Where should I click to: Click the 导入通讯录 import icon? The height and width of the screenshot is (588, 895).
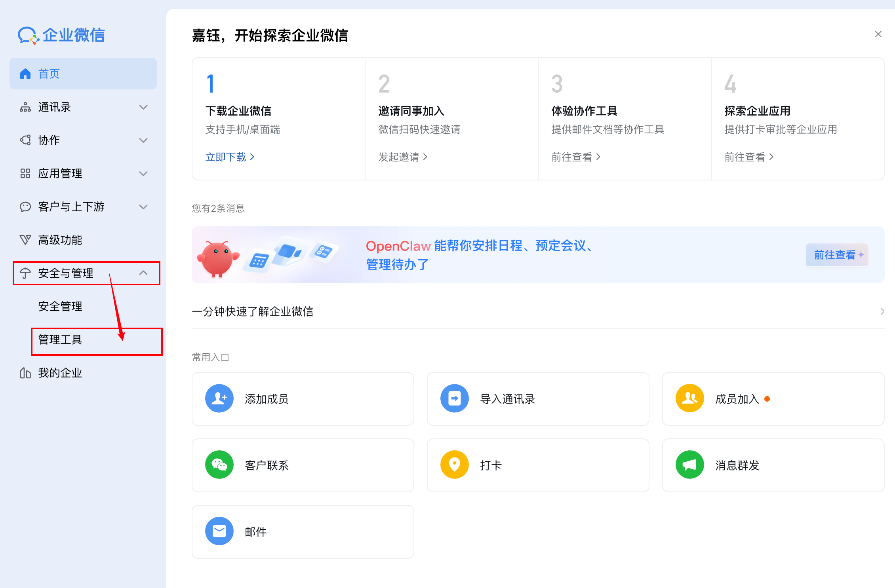[454, 398]
